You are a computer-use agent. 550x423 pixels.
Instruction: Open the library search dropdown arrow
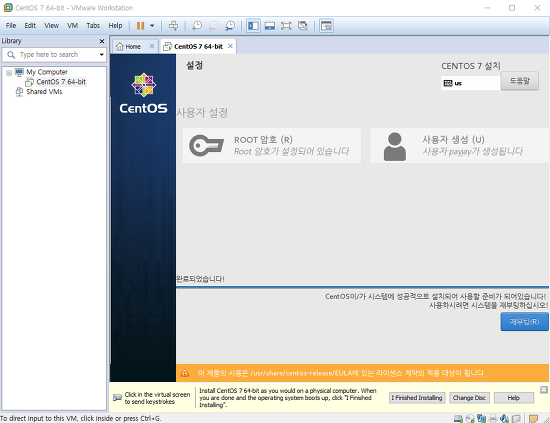pyautogui.click(x=102, y=55)
